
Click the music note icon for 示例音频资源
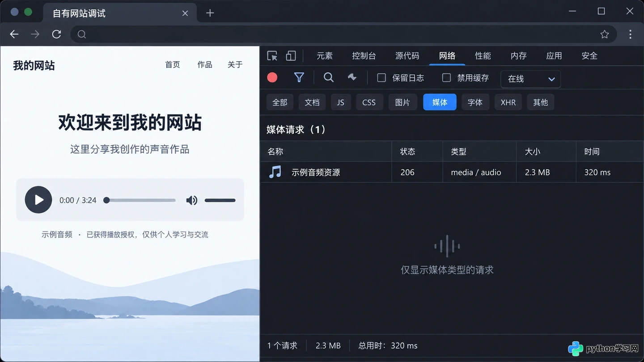[275, 172]
